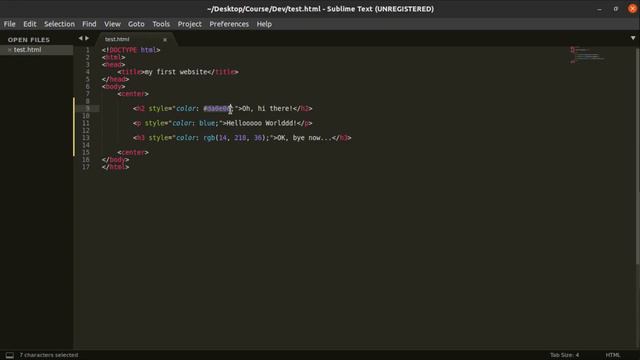
Task: Click the text 'Oh, hi there!'
Action: coord(267,109)
